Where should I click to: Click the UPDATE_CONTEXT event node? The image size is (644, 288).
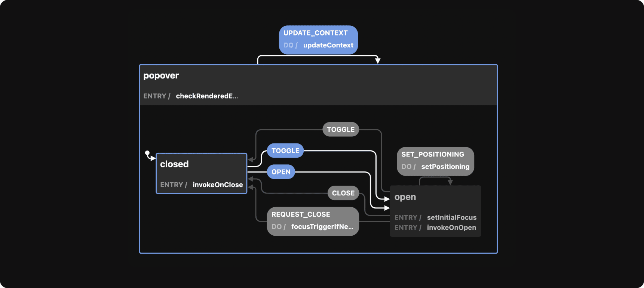[x=318, y=40]
